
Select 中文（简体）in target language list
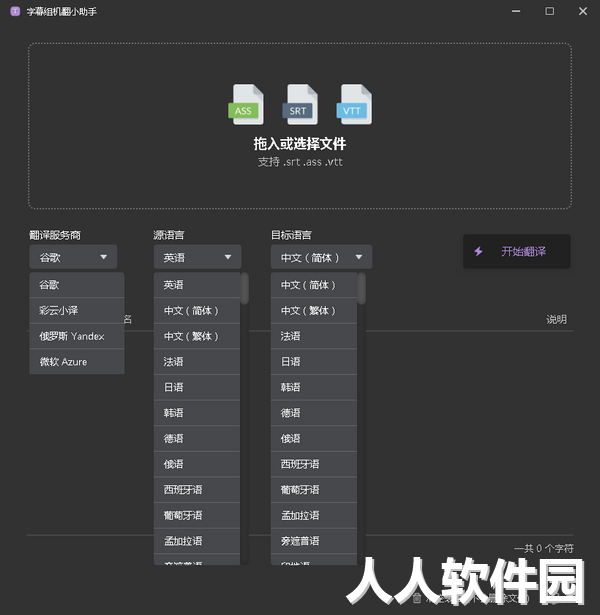[x=314, y=285]
